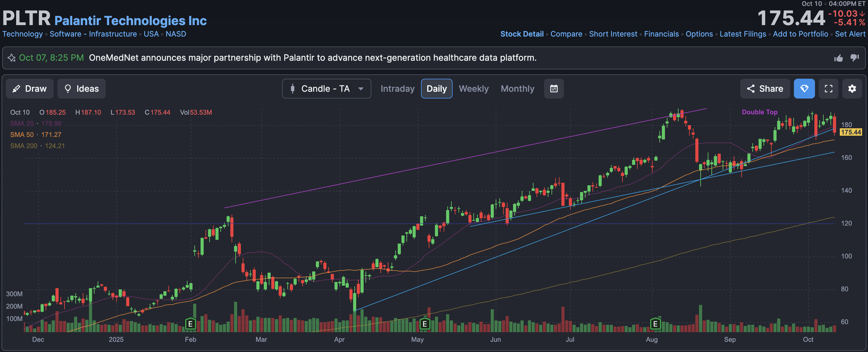Switch to Weekly timeframe
The height and width of the screenshot is (352, 868).
(473, 89)
